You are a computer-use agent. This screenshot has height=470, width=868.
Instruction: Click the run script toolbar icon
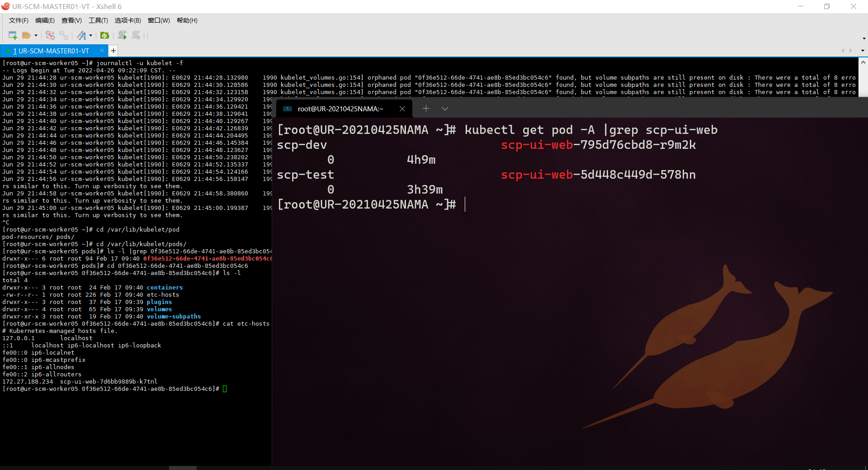point(122,35)
